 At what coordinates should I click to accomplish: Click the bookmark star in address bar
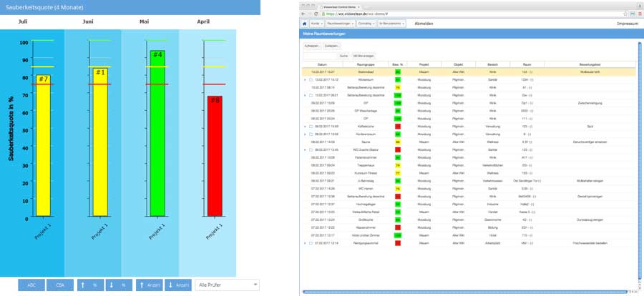tap(625, 14)
